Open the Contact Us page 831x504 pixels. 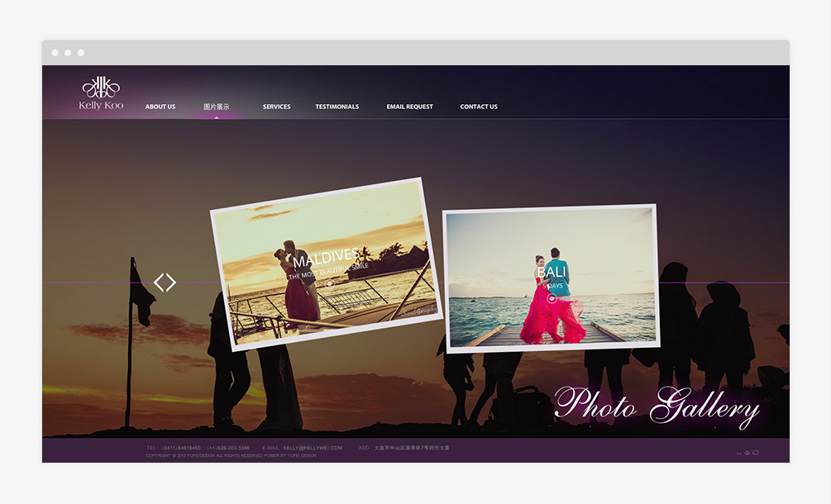(479, 107)
